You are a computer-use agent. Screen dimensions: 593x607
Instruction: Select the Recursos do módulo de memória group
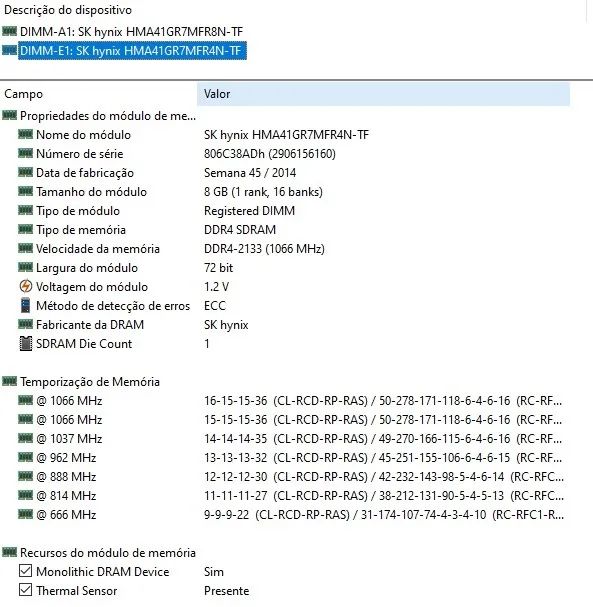[108, 552]
